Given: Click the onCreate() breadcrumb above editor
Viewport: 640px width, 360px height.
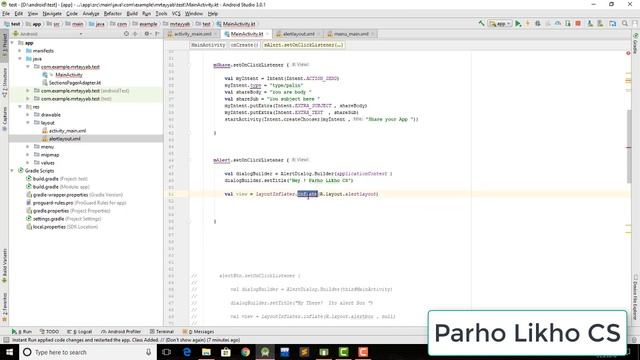Looking at the screenshot, I should 244,45.
